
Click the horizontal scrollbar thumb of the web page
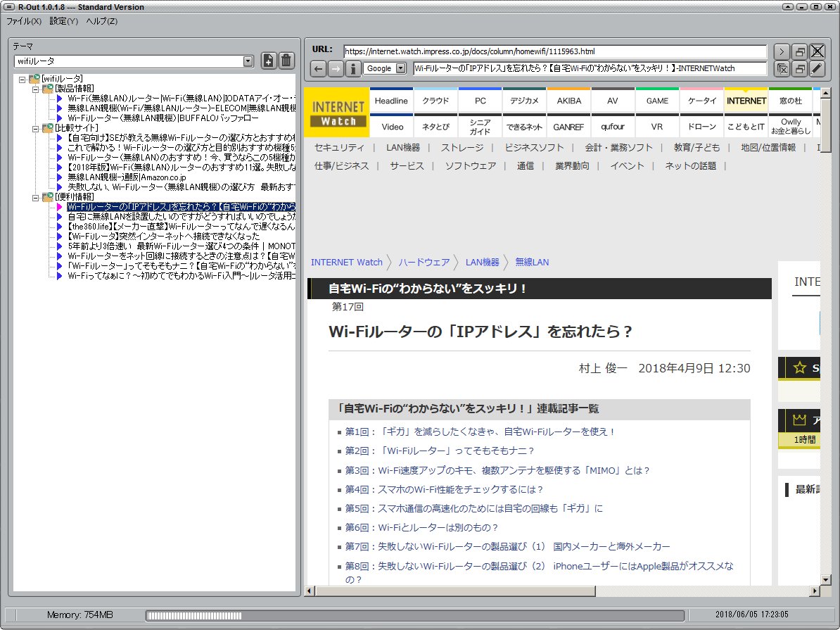(x=455, y=591)
